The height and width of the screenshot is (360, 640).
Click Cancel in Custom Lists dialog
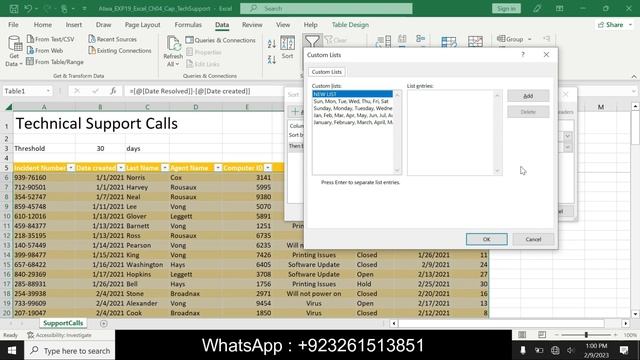click(533, 239)
